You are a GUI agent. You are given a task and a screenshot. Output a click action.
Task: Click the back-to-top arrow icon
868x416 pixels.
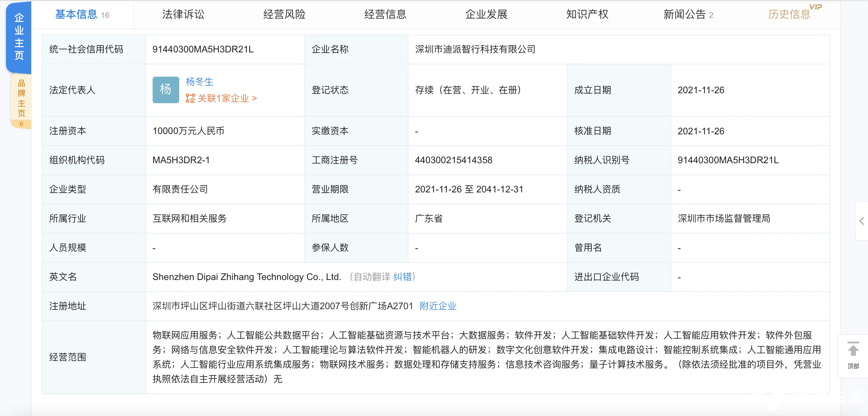tap(853, 349)
